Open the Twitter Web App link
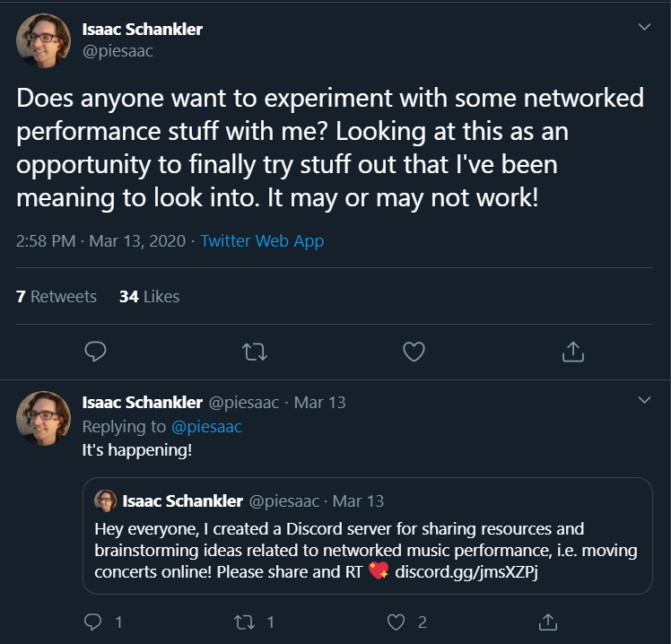 pyautogui.click(x=262, y=241)
